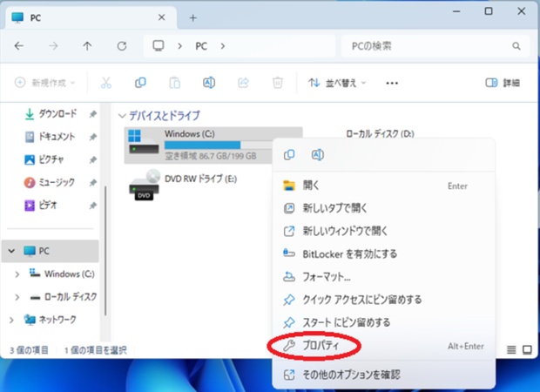Switch to large icons view in status bar
Screen dimensions: 540x392
click(x=527, y=350)
